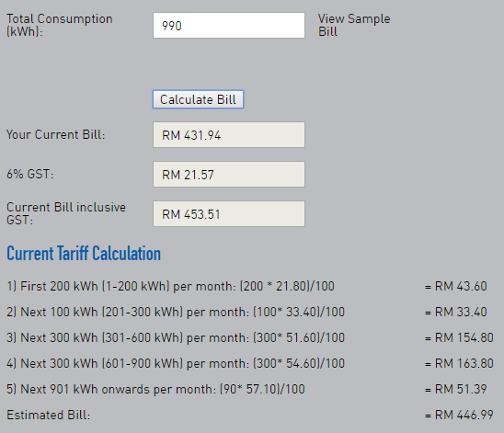
Task: Click the Your Current Bill label
Action: coord(55,134)
